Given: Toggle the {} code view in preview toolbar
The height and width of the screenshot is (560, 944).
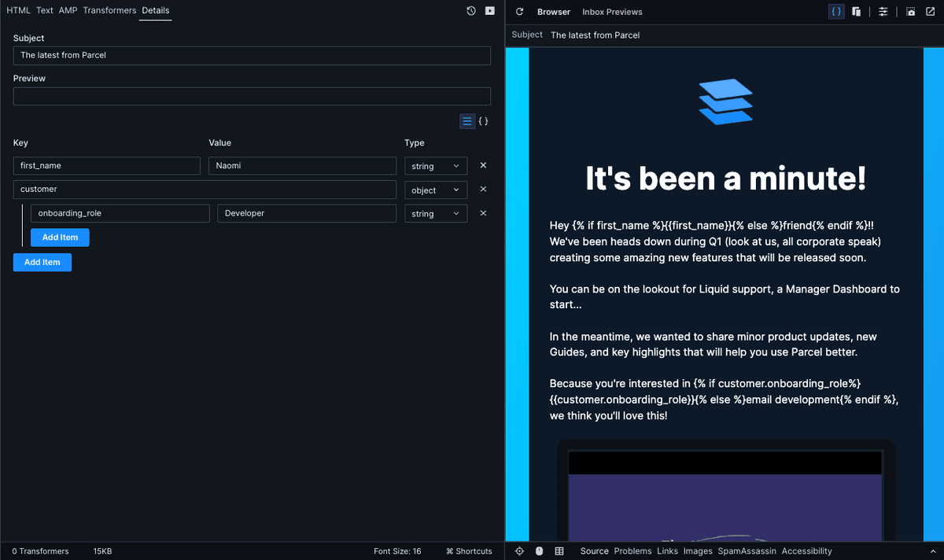Looking at the screenshot, I should (835, 11).
